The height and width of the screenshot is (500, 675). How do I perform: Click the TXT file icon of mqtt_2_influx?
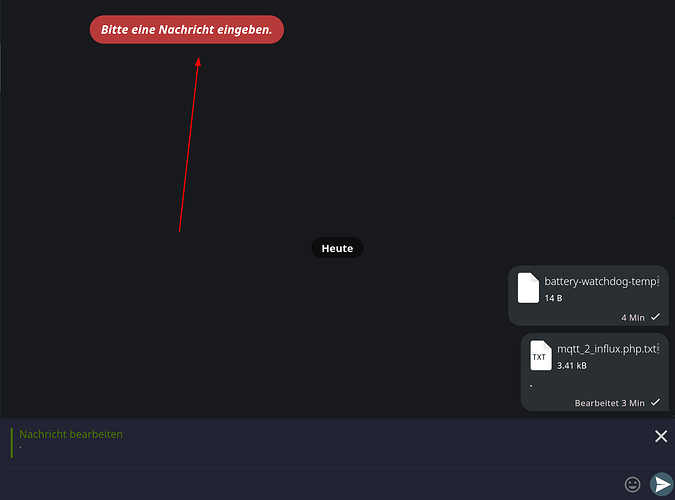[x=540, y=356]
